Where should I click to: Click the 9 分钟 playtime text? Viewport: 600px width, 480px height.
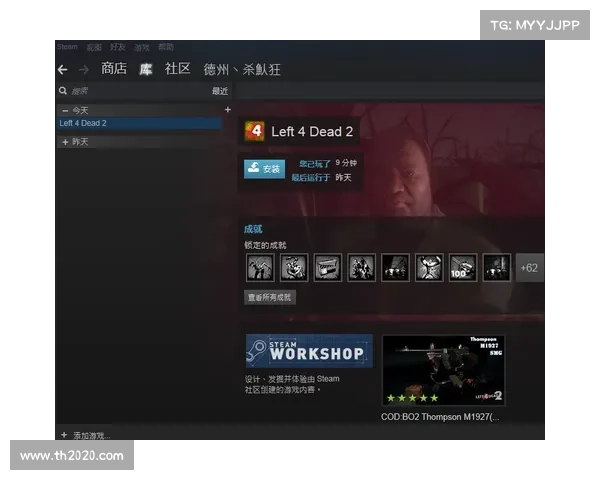click(346, 163)
